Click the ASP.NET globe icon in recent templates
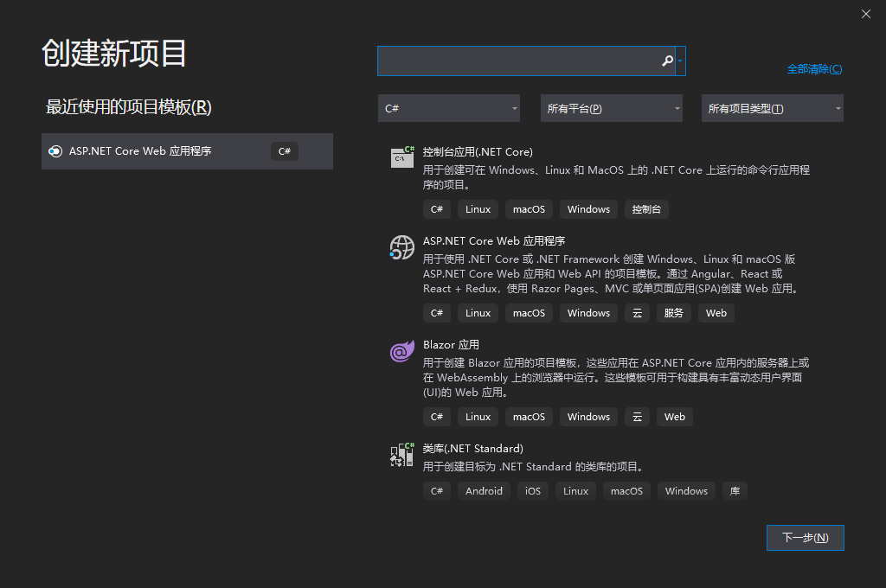 [55, 151]
